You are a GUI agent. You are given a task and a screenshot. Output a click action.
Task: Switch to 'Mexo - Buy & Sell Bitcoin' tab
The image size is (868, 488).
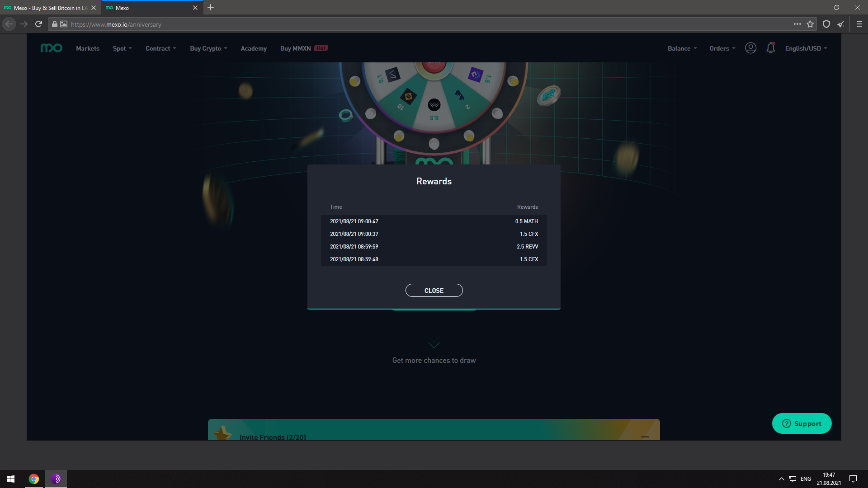(50, 8)
